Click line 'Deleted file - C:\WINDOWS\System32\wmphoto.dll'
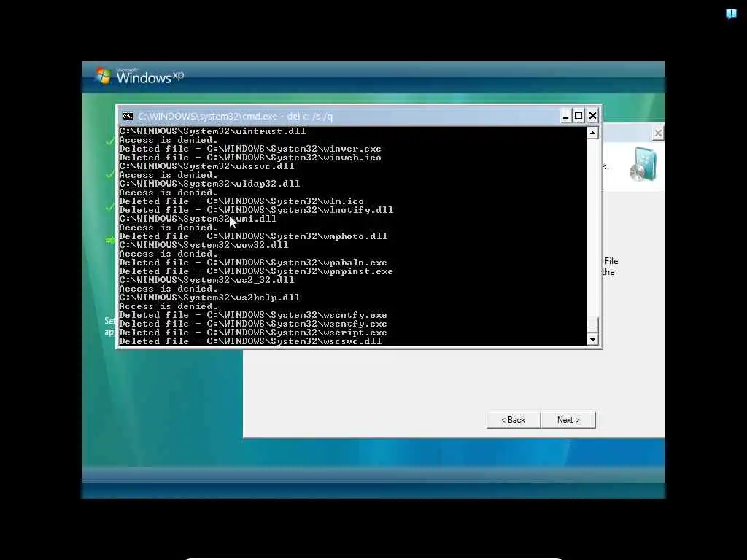747x560 pixels. 253,236
